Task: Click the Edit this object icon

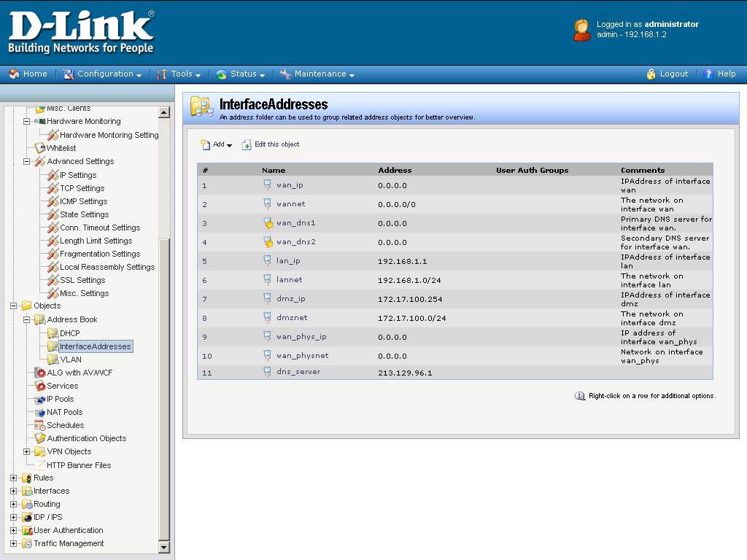Action: [247, 145]
